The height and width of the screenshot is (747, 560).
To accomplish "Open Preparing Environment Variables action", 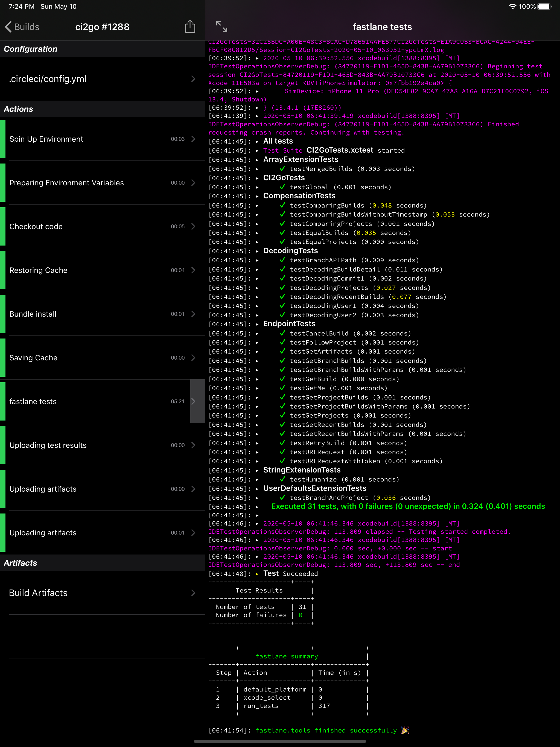I will 102,183.
